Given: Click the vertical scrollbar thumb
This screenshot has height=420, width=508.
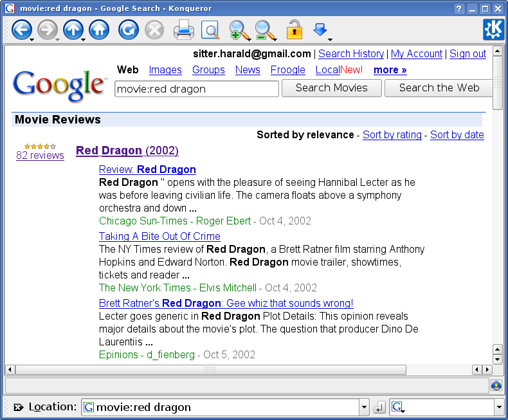Looking at the screenshot, I should click(497, 83).
